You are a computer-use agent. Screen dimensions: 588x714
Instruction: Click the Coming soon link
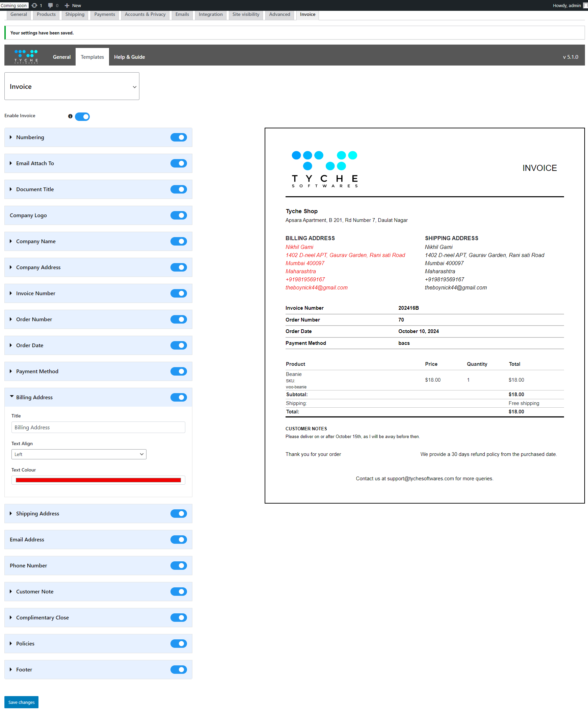pyautogui.click(x=14, y=5)
